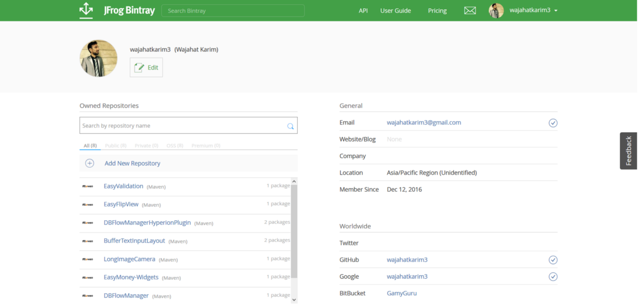Image resolution: width=644 pixels, height=304 pixels.
Task: Click the repository list scroll up arrow
Action: (294, 181)
